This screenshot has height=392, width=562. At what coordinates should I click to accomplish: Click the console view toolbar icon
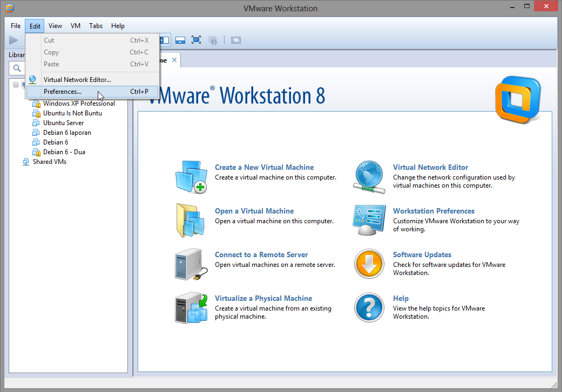pos(236,40)
